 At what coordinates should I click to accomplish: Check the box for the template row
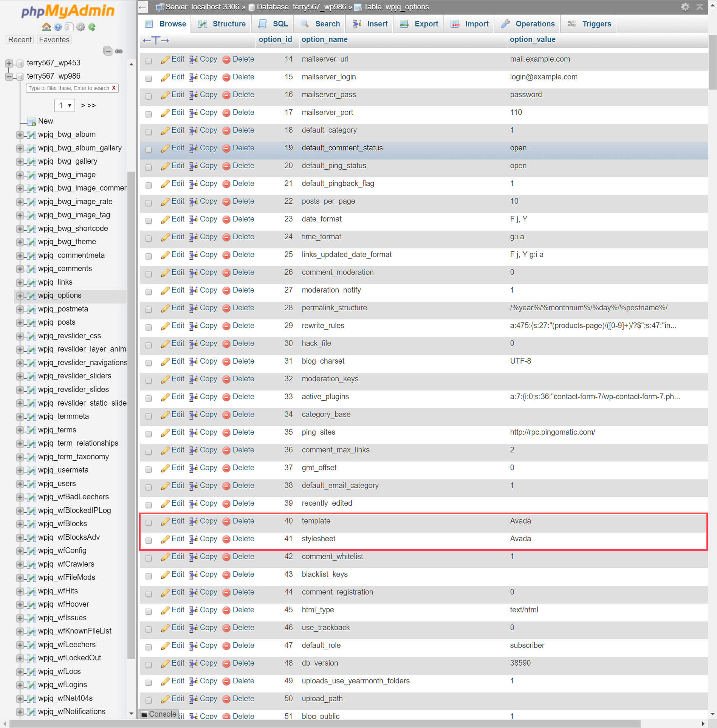click(149, 522)
